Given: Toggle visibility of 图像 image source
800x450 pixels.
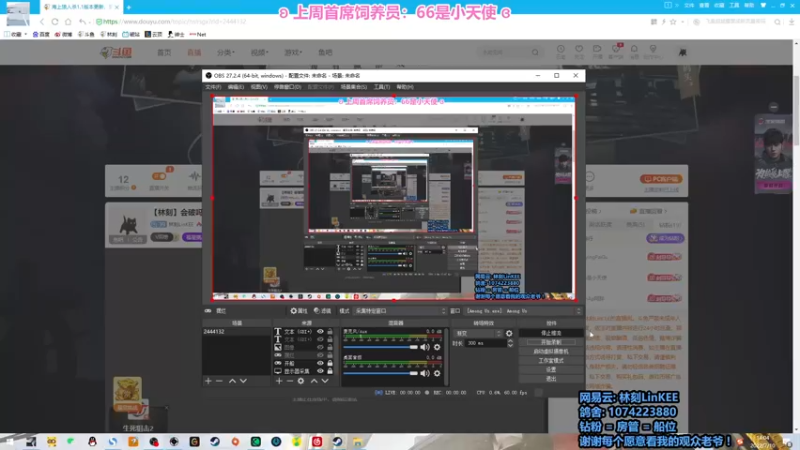Looking at the screenshot, I should 320,347.
